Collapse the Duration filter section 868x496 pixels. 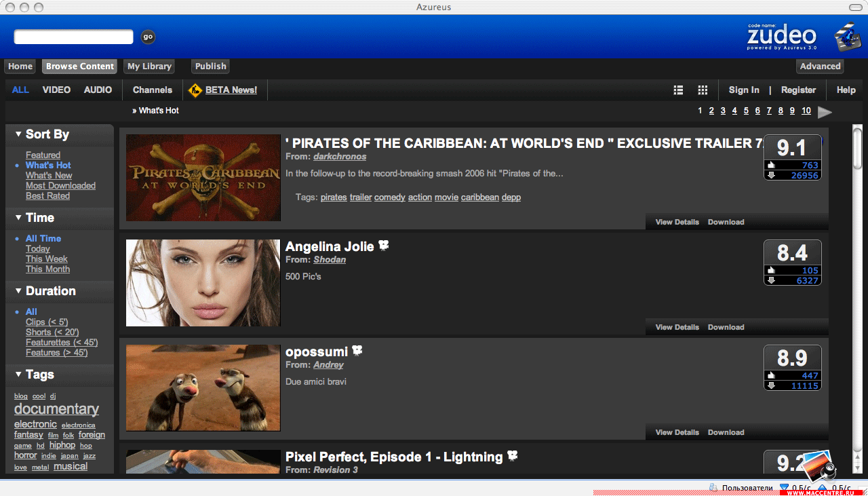tap(18, 291)
